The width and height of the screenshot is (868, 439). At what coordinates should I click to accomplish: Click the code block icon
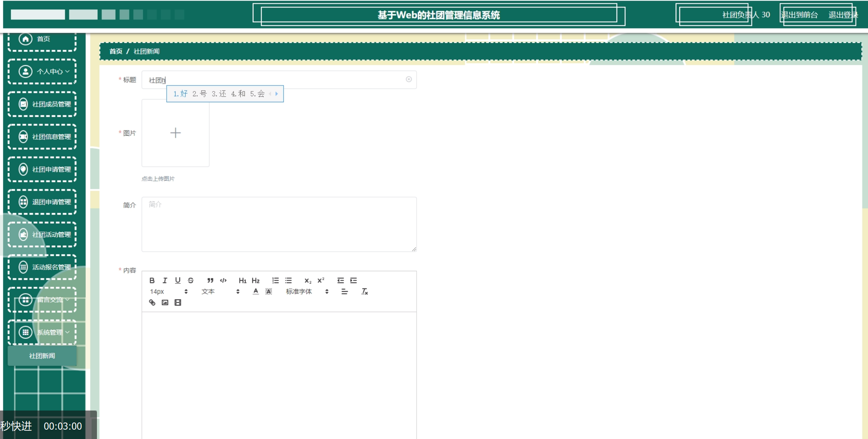click(223, 280)
